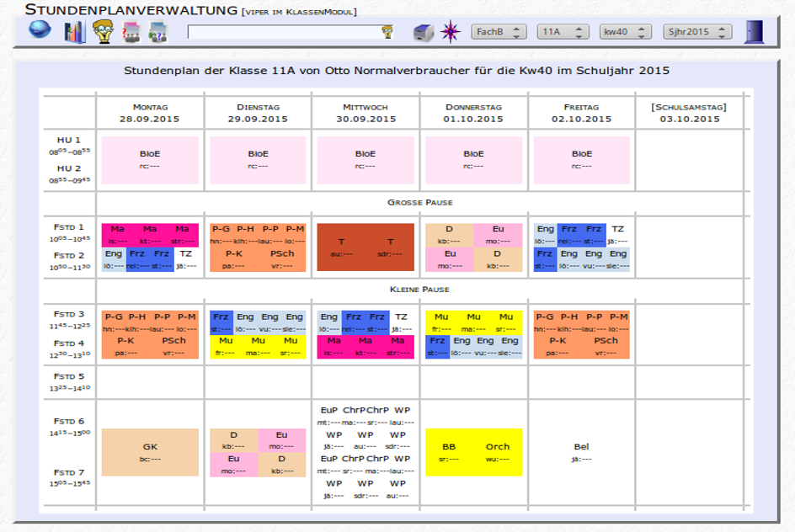The height and width of the screenshot is (532, 795).
Task: Click the yellow teacher face icon
Action: [x=103, y=32]
